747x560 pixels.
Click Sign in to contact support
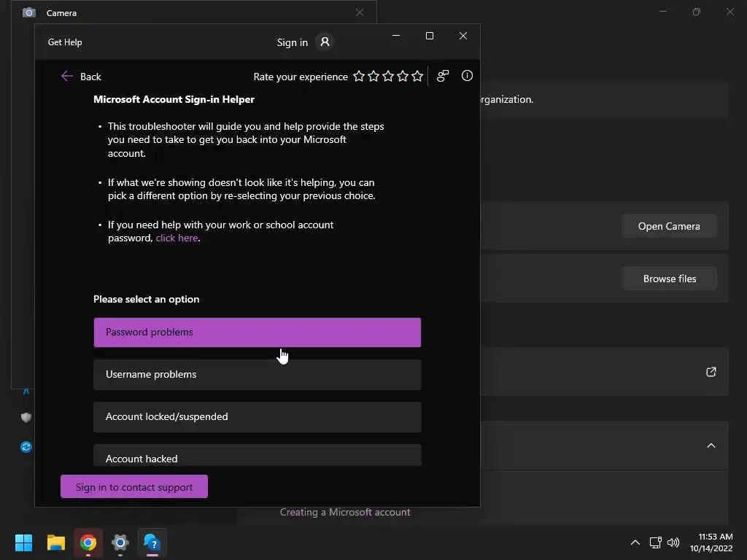134,486
